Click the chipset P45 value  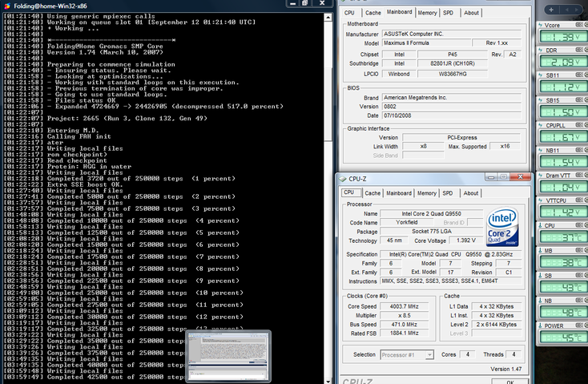click(453, 55)
